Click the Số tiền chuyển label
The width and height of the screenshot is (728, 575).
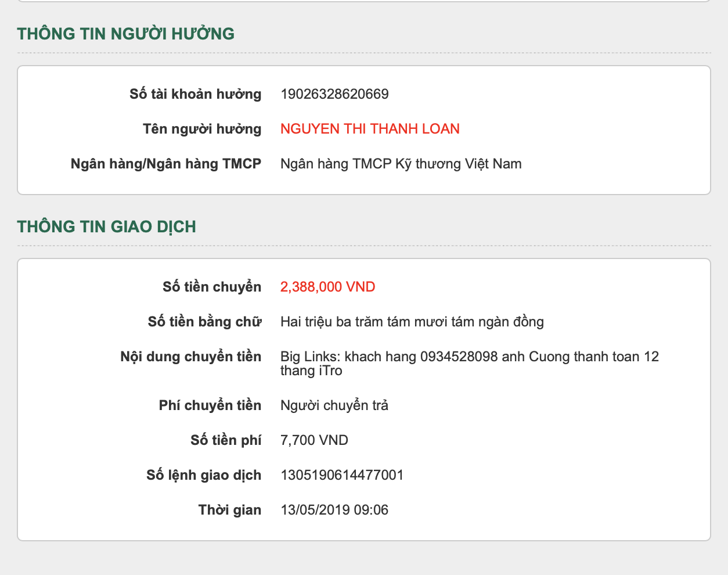212,287
